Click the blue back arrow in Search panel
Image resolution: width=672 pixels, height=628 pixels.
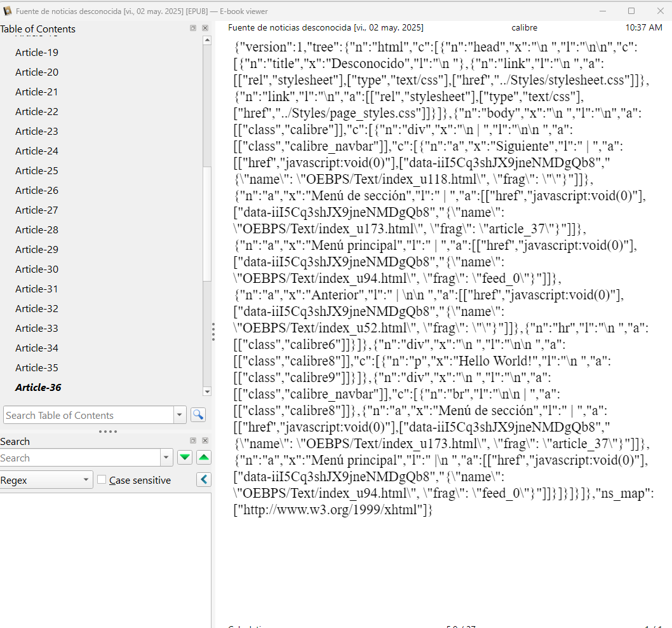[x=204, y=479]
